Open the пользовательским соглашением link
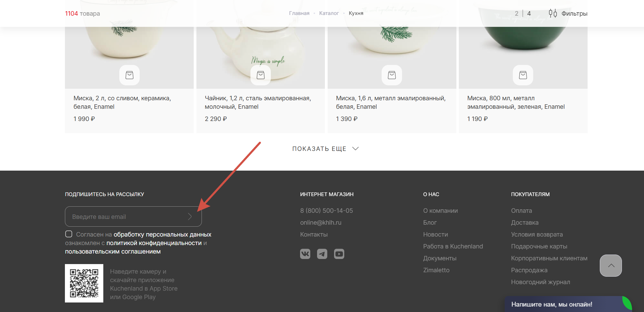This screenshot has width=644, height=312. [x=113, y=252]
